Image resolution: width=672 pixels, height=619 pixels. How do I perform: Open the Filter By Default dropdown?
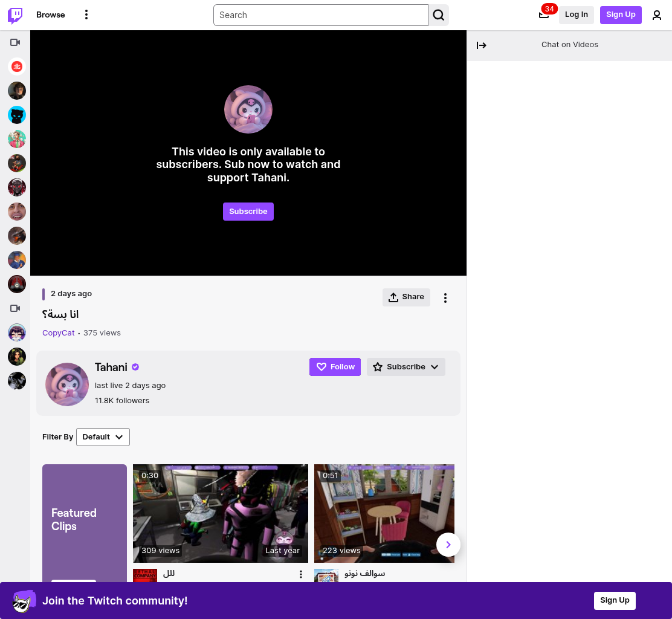(x=103, y=437)
